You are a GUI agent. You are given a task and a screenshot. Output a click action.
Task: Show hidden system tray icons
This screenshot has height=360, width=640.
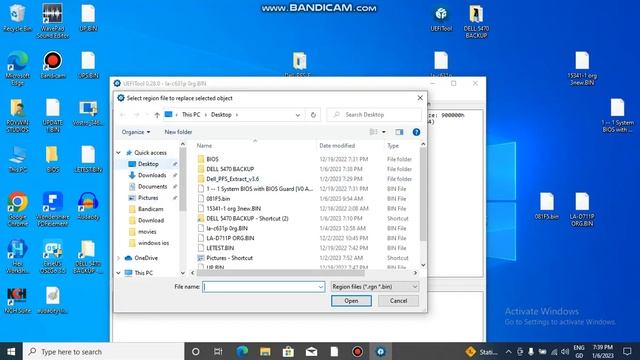coord(508,351)
